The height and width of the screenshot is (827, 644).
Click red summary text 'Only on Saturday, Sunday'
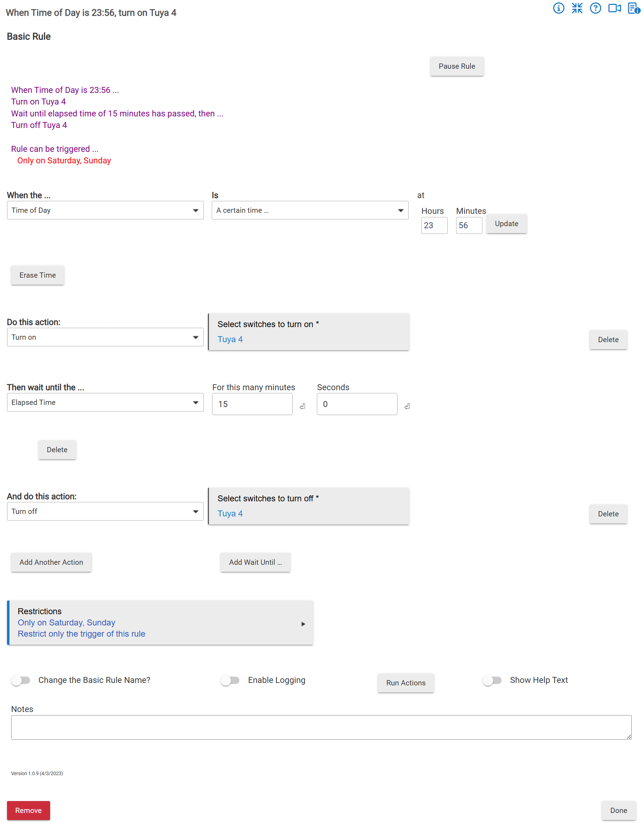[x=64, y=161]
